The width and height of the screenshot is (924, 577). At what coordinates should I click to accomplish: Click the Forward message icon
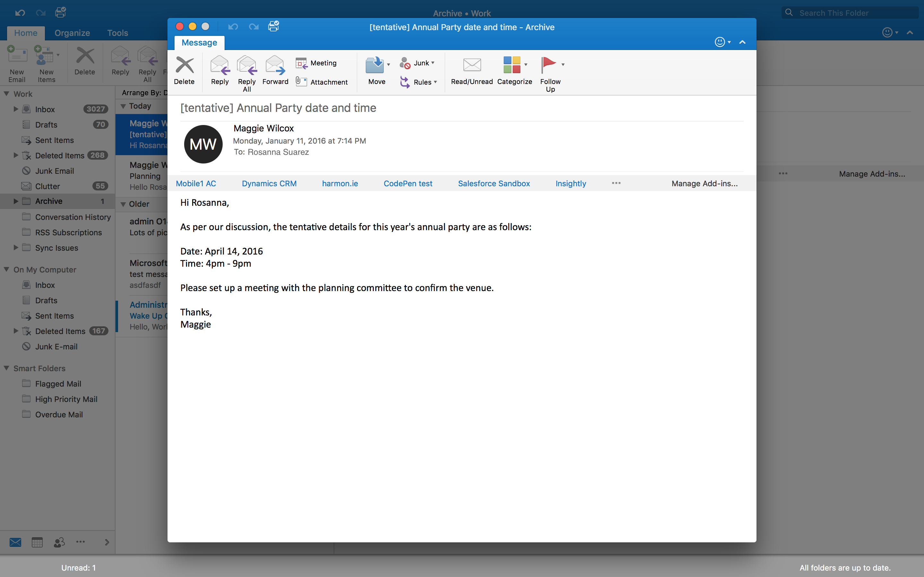[275, 70]
